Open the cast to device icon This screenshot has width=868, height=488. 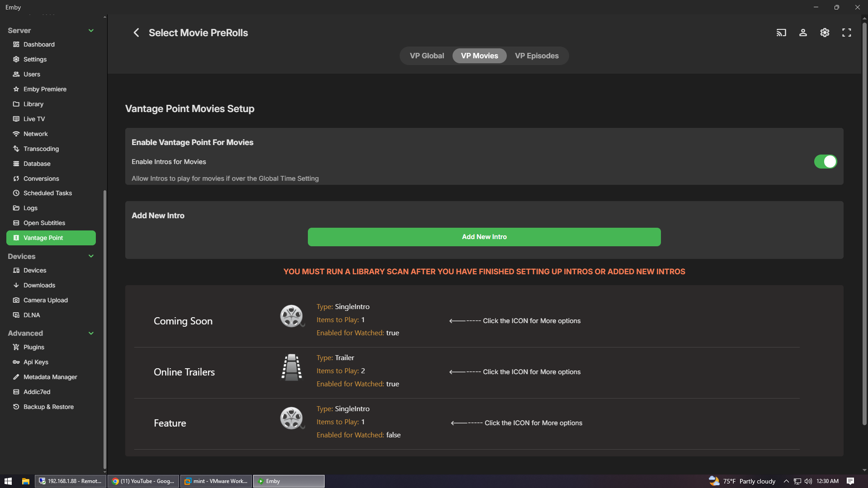tap(781, 33)
